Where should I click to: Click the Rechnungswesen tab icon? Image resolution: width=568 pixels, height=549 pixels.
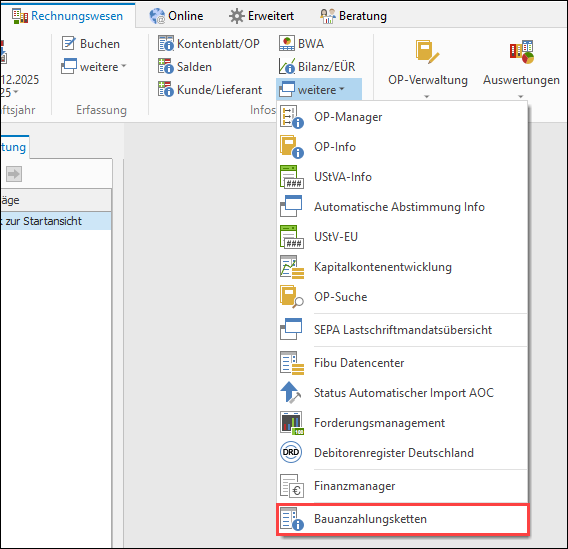(x=20, y=16)
